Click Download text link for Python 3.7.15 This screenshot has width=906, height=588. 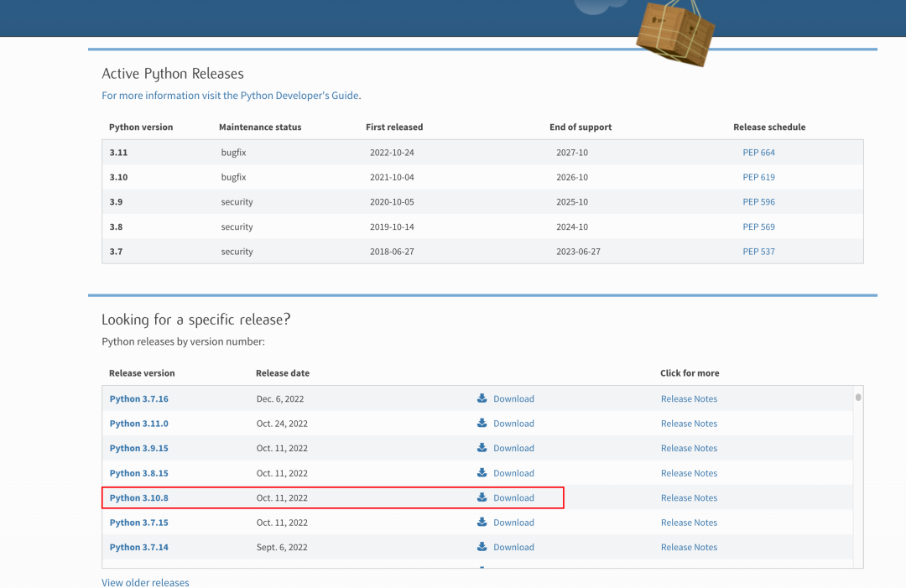point(513,523)
